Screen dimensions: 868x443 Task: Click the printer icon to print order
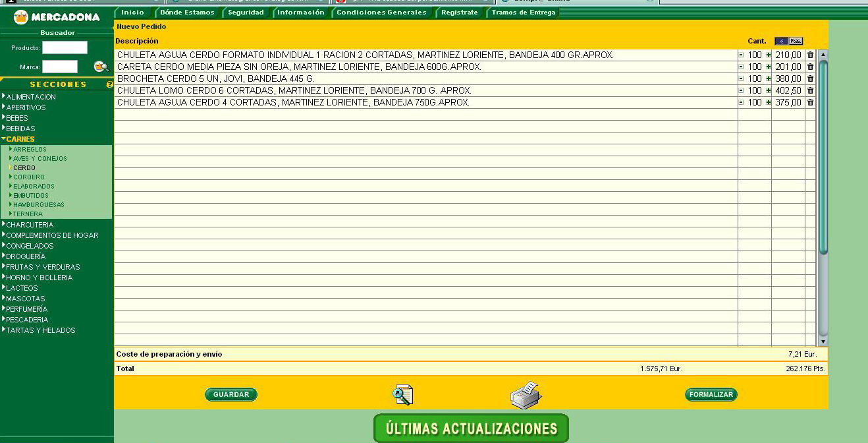pyautogui.click(x=526, y=395)
